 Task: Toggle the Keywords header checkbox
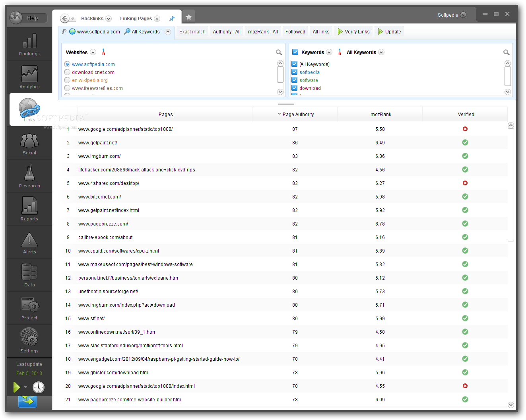(x=295, y=52)
